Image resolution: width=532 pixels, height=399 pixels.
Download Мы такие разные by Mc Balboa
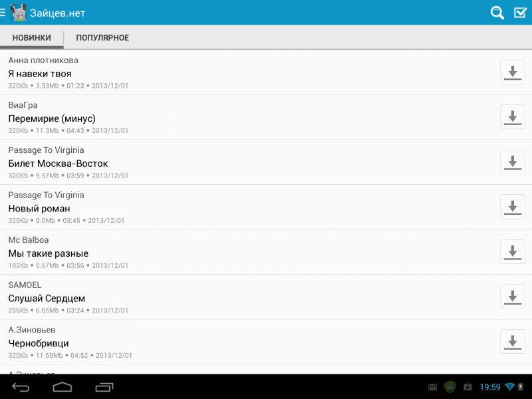512,252
